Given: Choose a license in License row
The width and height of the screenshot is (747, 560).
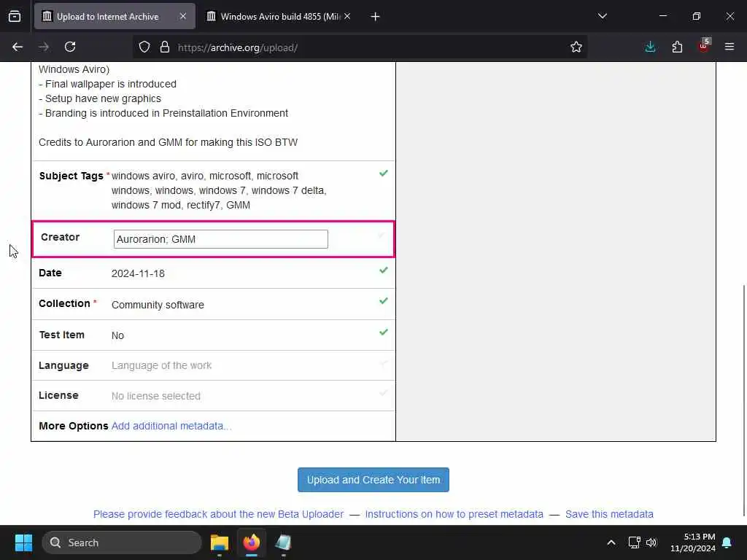Looking at the screenshot, I should (156, 396).
